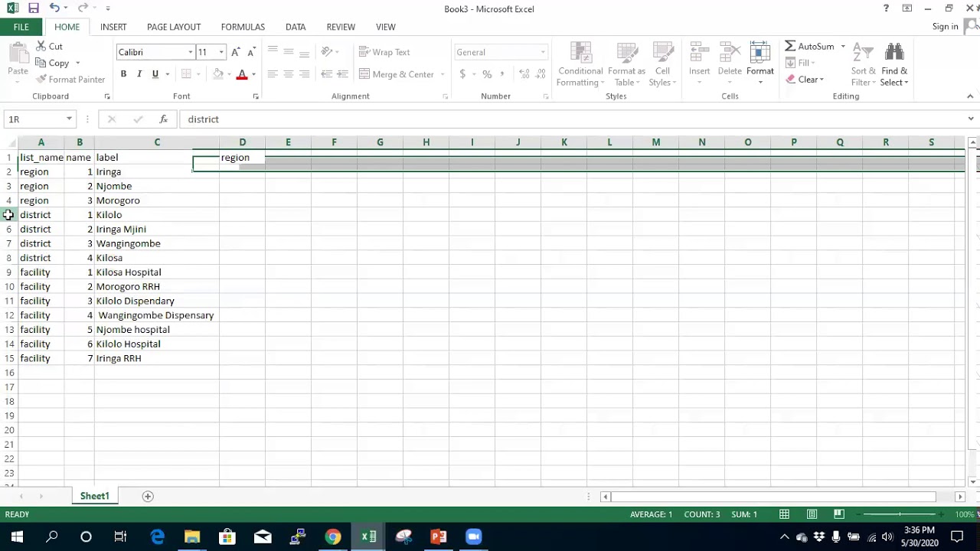Toggle Wrap Text
The height and width of the screenshot is (551, 980).
(x=385, y=52)
